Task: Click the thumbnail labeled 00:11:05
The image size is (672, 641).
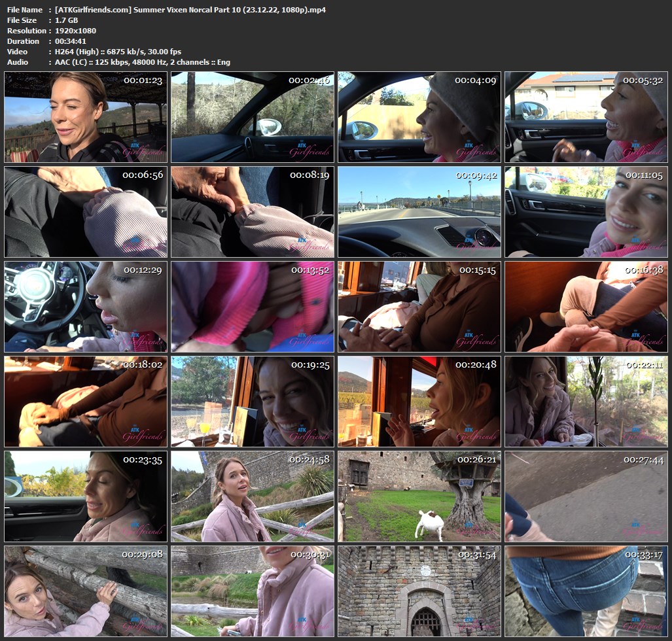Action: click(586, 212)
